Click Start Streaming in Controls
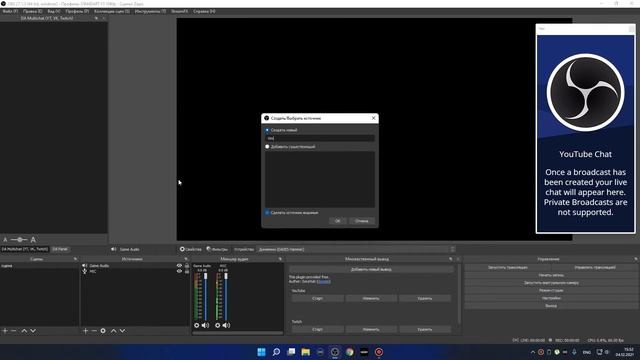Image resolution: width=640 pixels, height=360 pixels. pos(508,267)
